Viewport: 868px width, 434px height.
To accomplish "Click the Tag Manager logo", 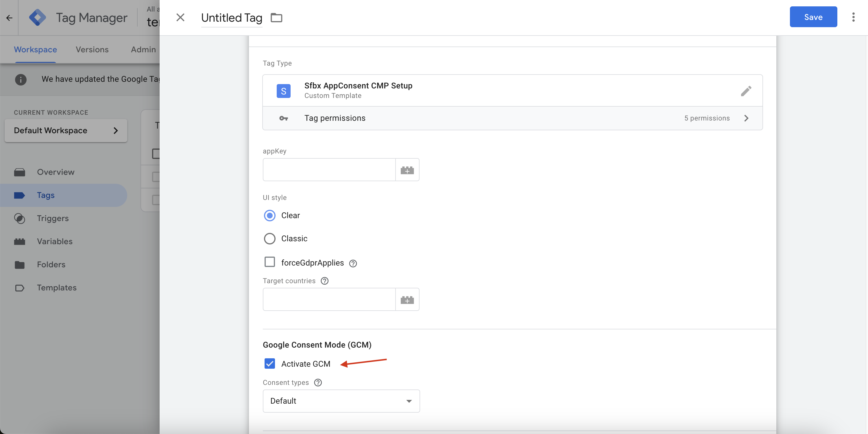I will (x=38, y=18).
